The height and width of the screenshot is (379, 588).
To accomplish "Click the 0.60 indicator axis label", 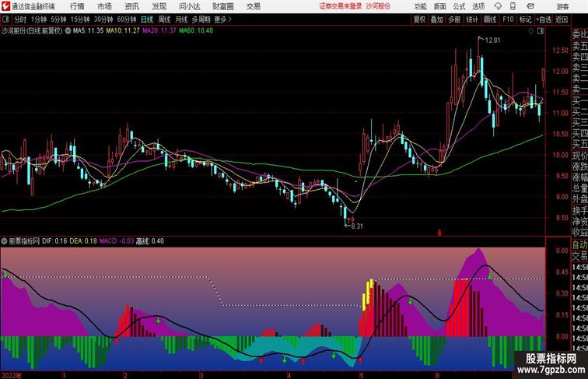I will coord(562,251).
